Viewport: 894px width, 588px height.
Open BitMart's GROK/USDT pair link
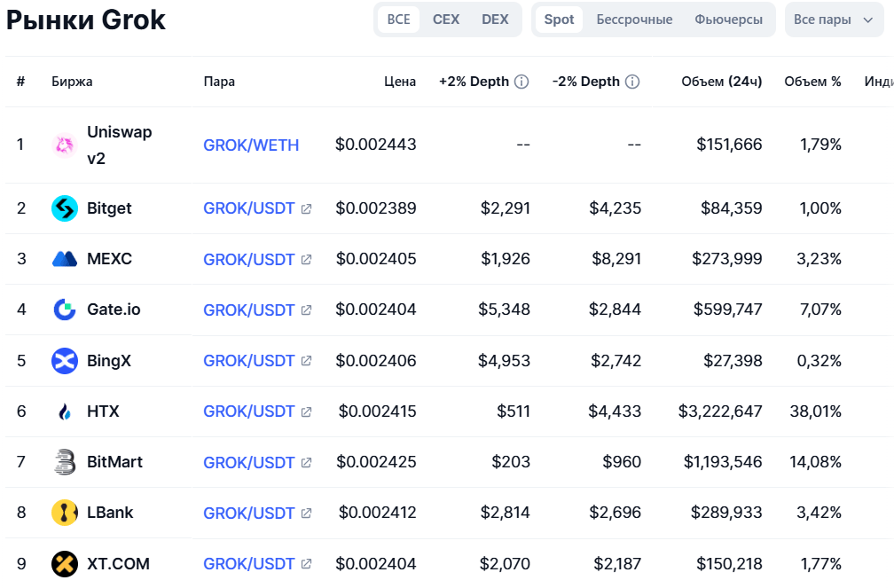tap(249, 462)
